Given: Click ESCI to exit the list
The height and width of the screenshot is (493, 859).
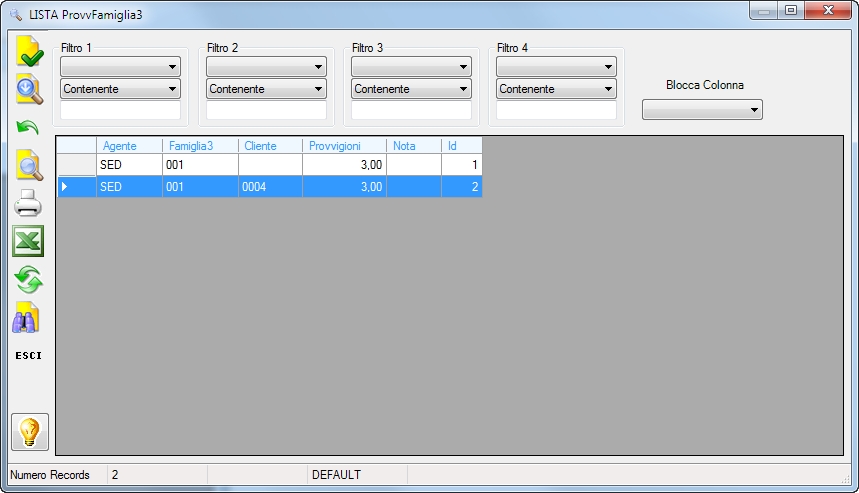Looking at the screenshot, I should (28, 356).
